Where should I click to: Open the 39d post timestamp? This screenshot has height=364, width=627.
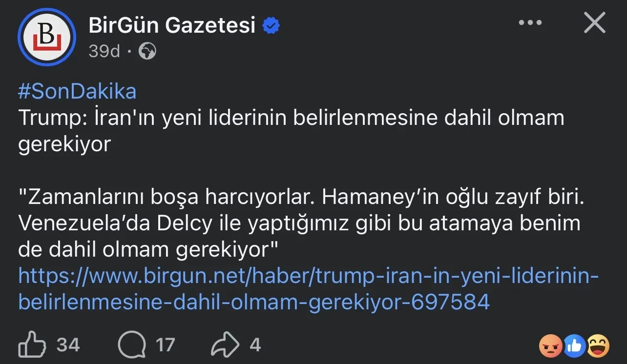coord(104,51)
